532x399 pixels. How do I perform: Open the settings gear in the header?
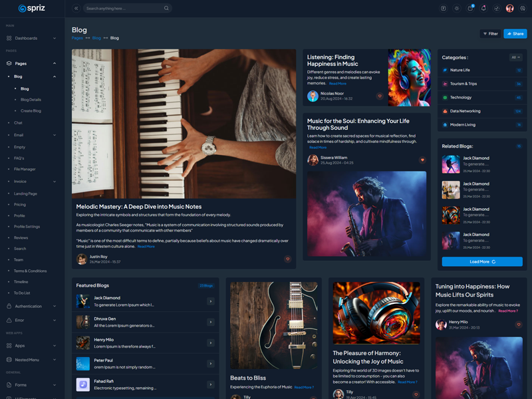tap(523, 9)
